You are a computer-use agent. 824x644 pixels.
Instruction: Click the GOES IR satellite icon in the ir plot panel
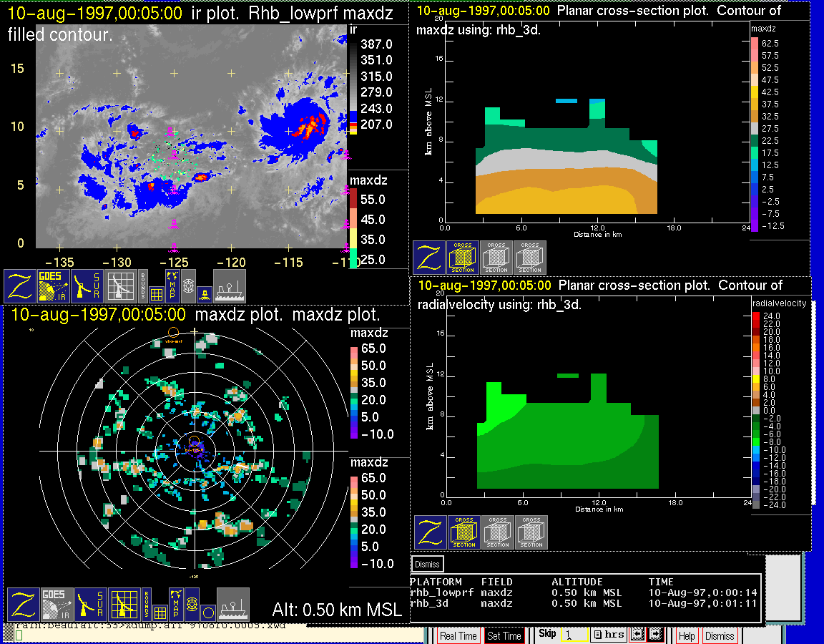(54, 286)
